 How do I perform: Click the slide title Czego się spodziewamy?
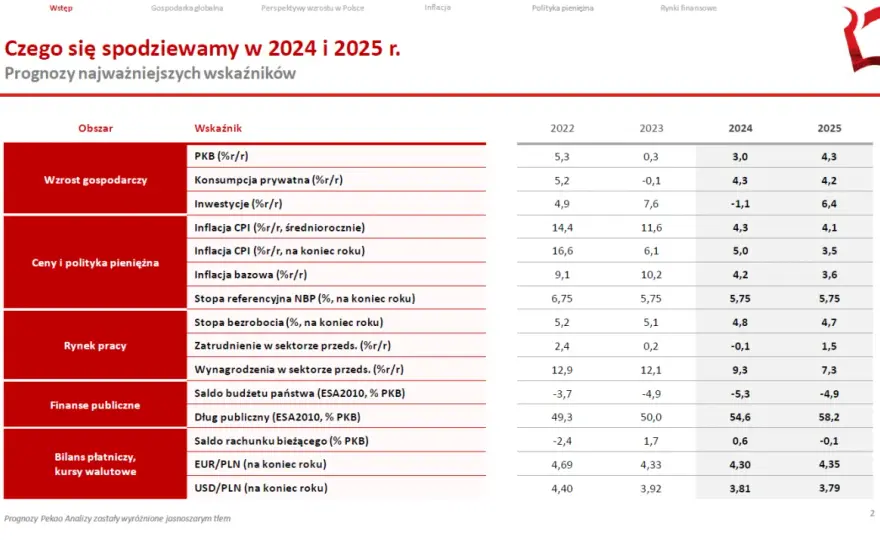202,48
